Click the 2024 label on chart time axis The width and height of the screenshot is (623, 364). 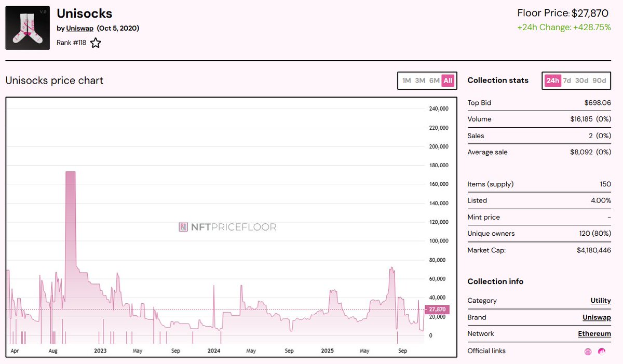point(214,351)
